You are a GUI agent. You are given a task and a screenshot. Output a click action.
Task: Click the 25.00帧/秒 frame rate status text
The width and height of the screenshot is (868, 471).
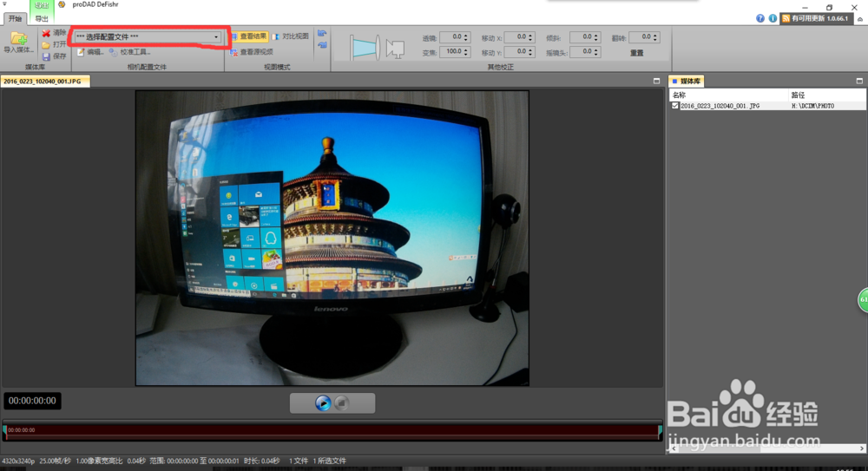pyautogui.click(x=56, y=461)
